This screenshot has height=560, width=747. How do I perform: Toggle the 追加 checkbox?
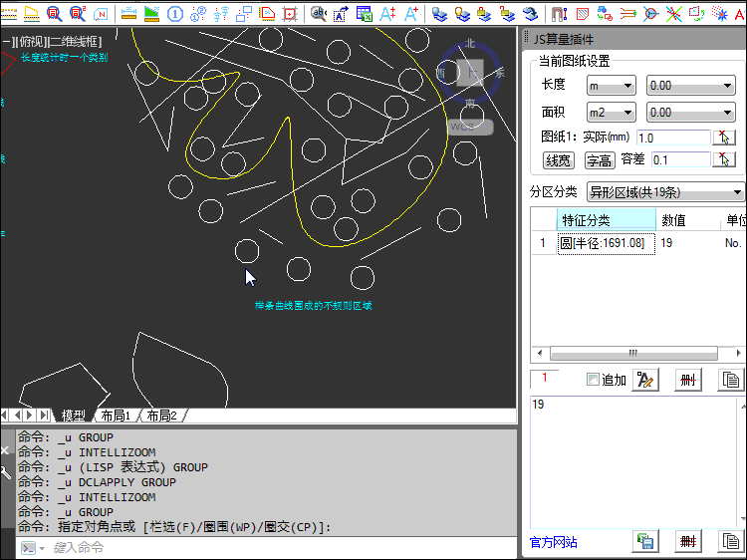coord(594,380)
